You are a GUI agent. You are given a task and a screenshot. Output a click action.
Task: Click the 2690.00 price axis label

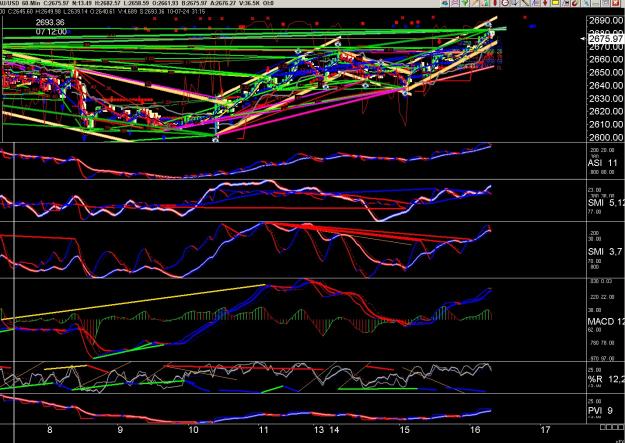pos(605,20)
